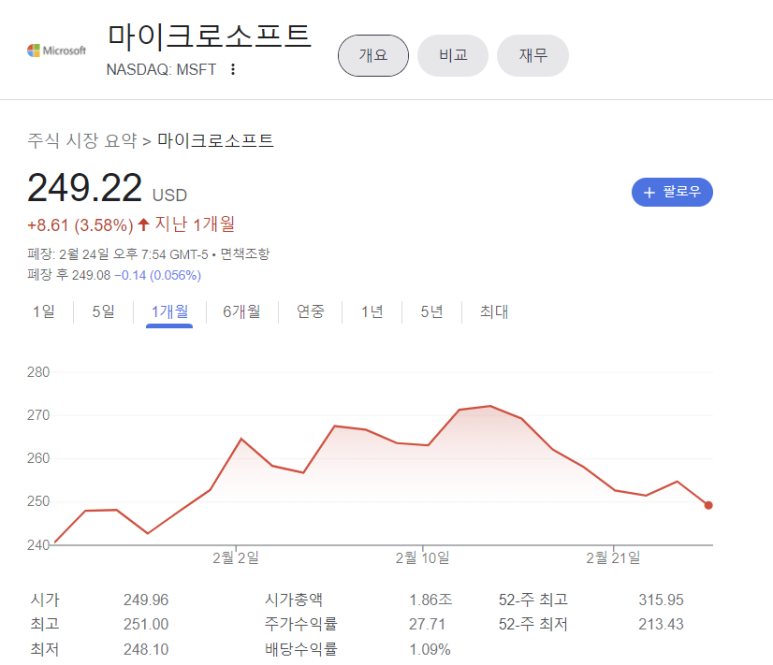Click the 250 y-axis label
The image size is (773, 665).
[x=38, y=501]
